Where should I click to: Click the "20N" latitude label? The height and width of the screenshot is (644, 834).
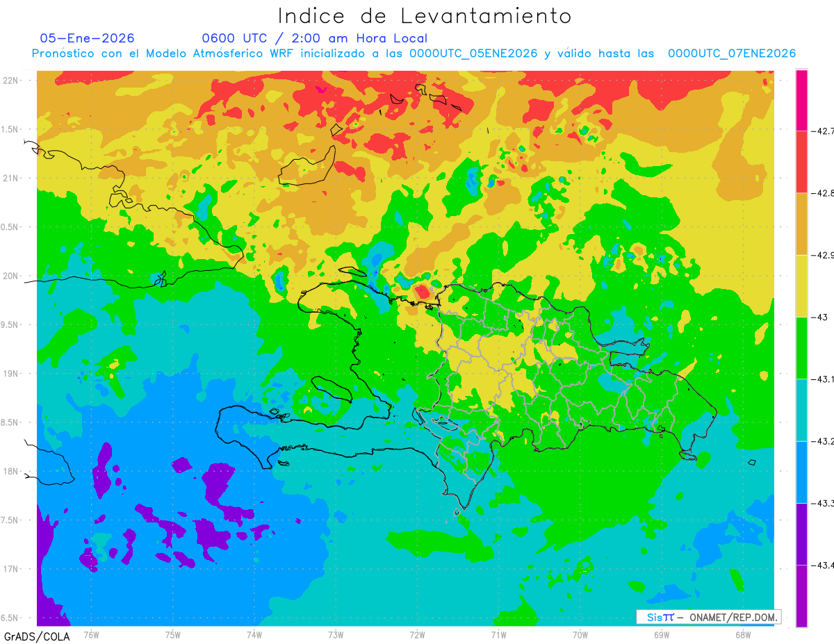click(x=10, y=276)
